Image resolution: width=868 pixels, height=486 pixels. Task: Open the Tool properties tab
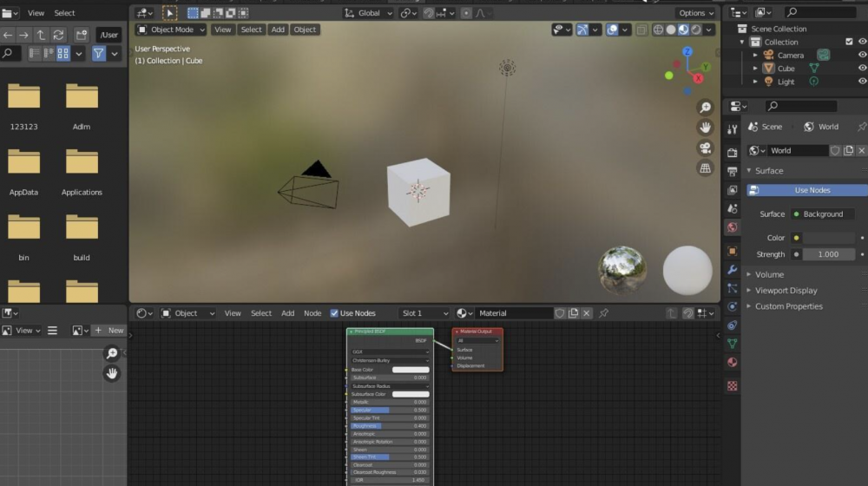point(733,129)
